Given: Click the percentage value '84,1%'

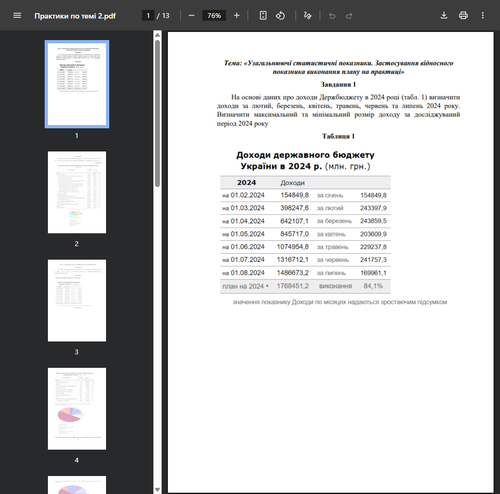Looking at the screenshot, I should tap(373, 286).
